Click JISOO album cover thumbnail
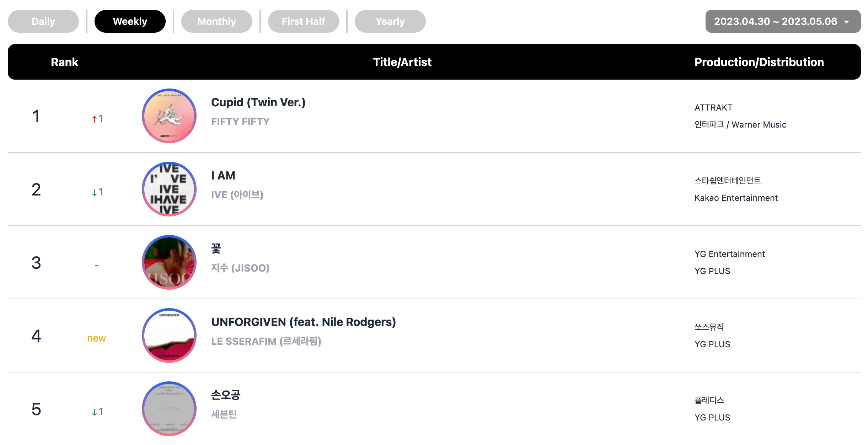Screen dimensions: 868x445 pyautogui.click(x=169, y=262)
